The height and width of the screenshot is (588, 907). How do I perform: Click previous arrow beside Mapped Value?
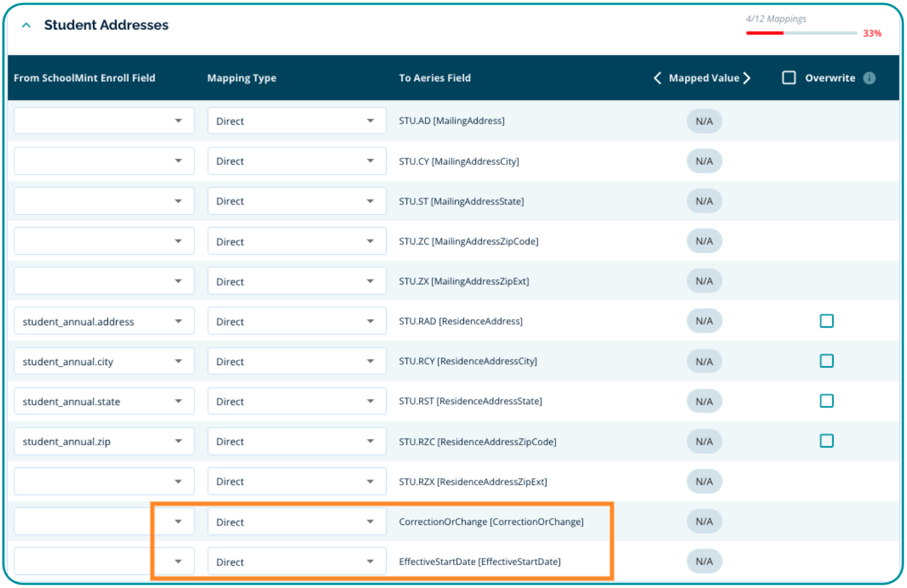[x=657, y=78]
